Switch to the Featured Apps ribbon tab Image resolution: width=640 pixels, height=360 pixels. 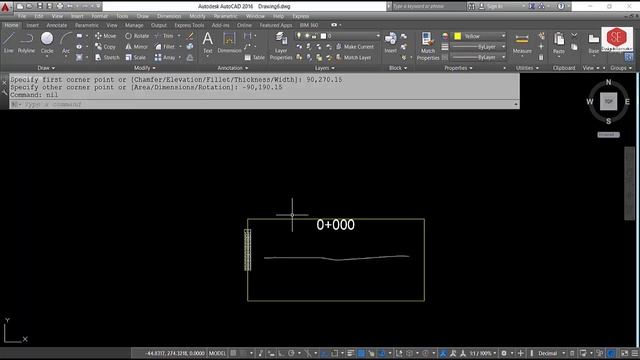click(276, 25)
